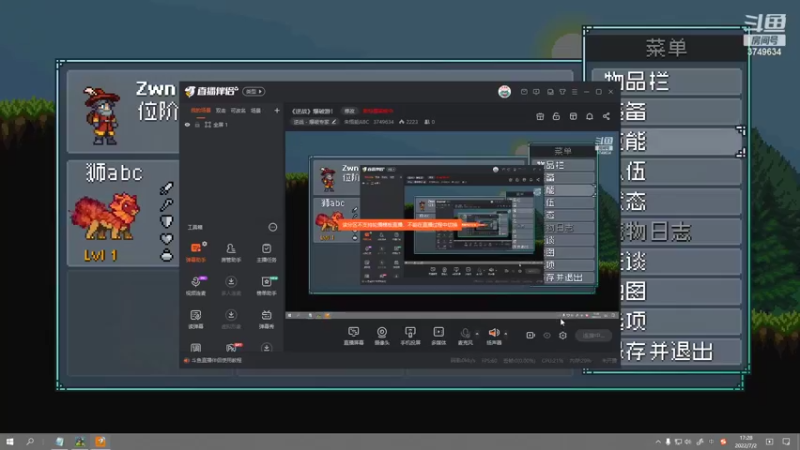This screenshot has width=800, height=450.
Task: Add 摄像头 camera source
Action: 382,336
